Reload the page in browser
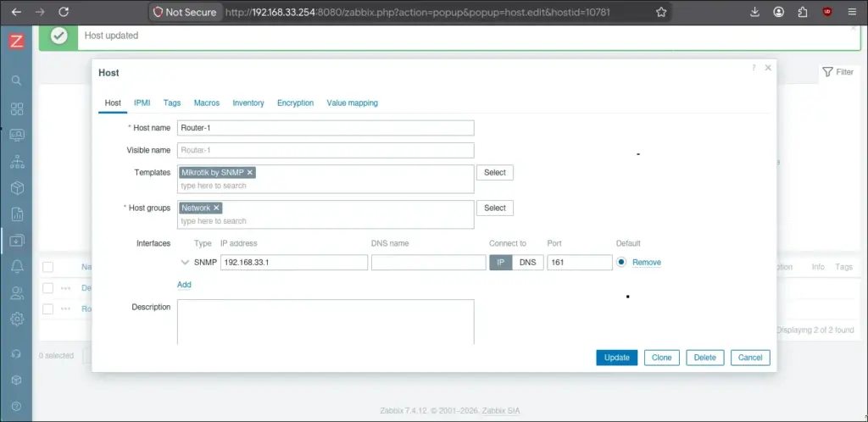Image resolution: width=868 pixels, height=422 pixels. pos(64,12)
